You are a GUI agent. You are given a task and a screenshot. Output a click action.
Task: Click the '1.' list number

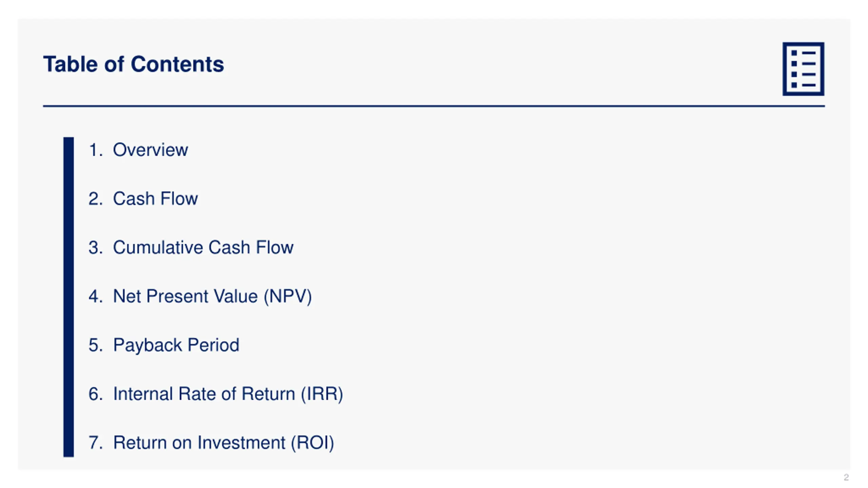96,150
